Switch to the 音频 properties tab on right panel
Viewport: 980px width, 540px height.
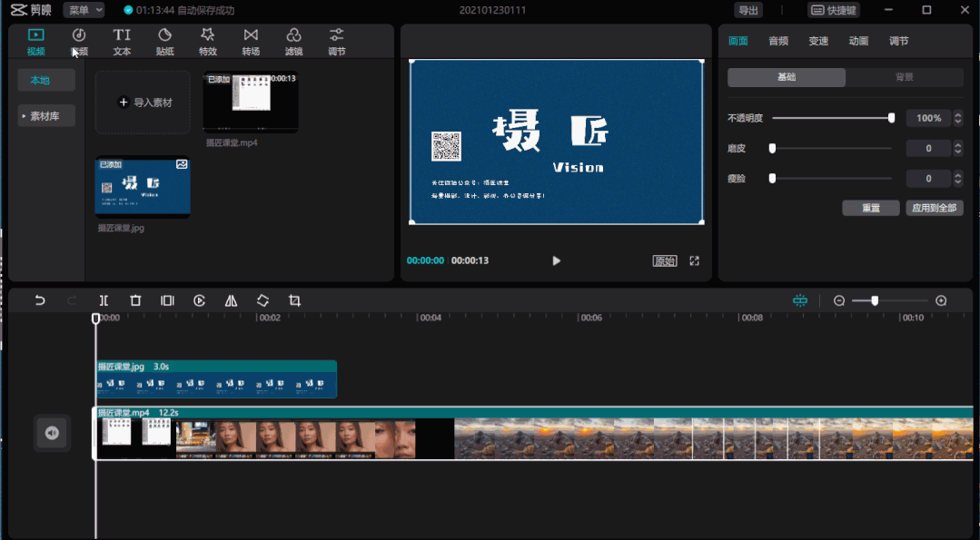coord(778,41)
